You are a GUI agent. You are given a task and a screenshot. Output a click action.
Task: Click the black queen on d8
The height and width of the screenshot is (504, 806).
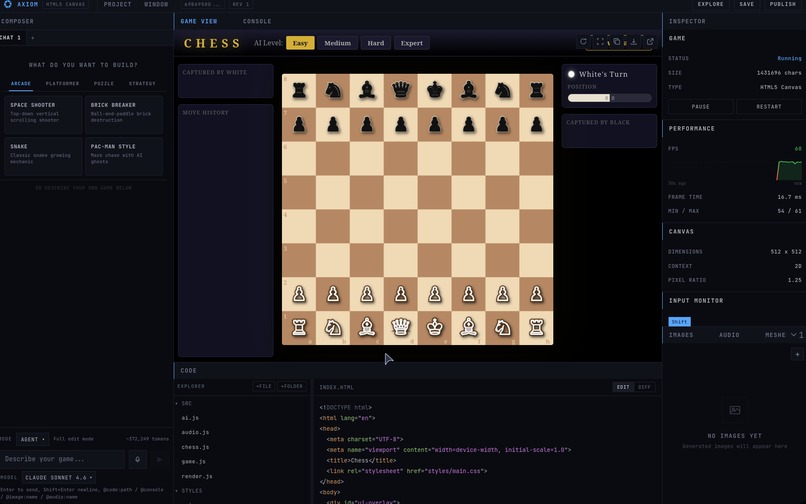point(401,91)
